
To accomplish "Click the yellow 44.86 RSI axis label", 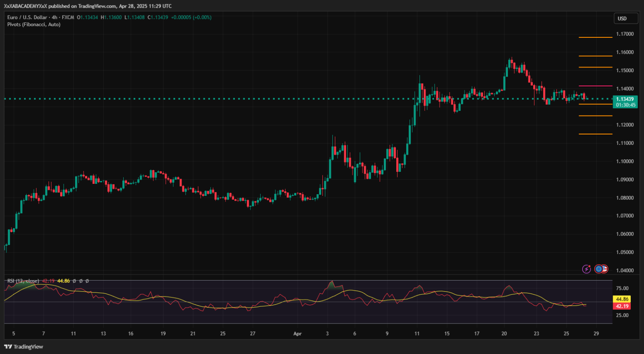I will point(622,299).
